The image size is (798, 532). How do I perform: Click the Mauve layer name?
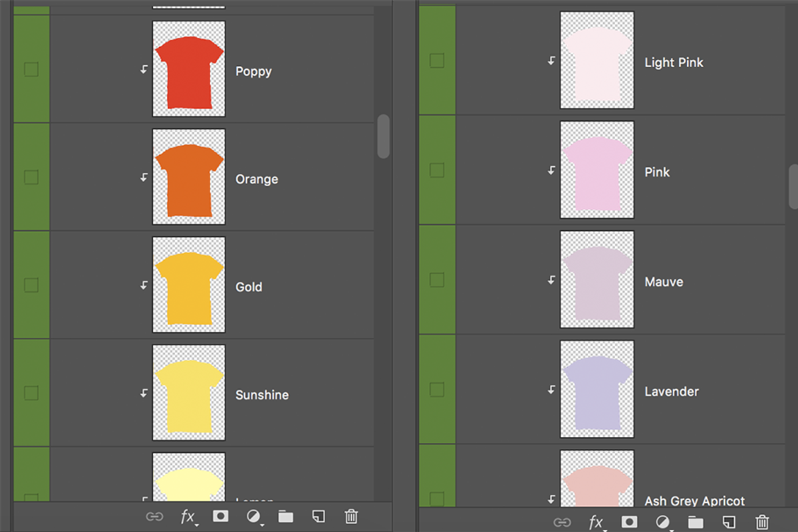coord(664,282)
